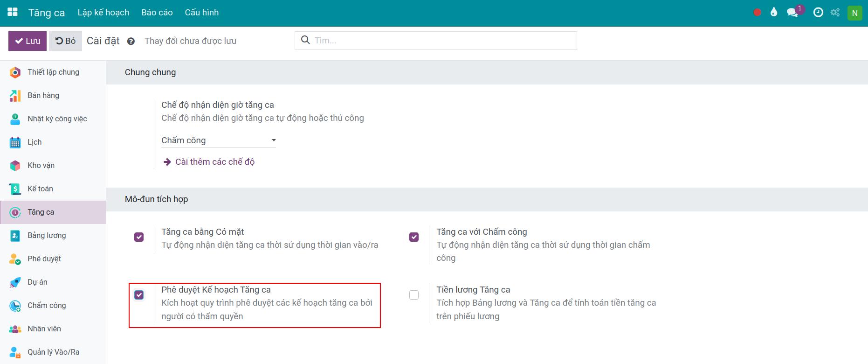
Task: Open the activities clock icon
Action: pyautogui.click(x=818, y=13)
